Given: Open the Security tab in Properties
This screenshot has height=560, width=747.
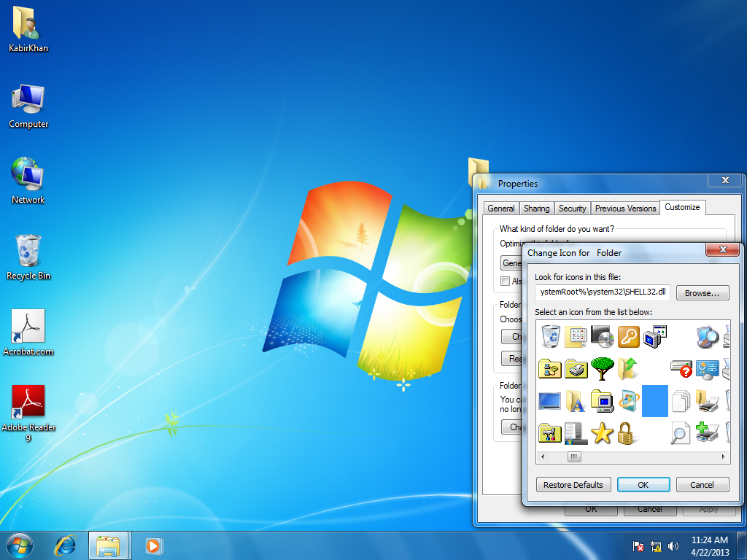Looking at the screenshot, I should click(x=572, y=208).
